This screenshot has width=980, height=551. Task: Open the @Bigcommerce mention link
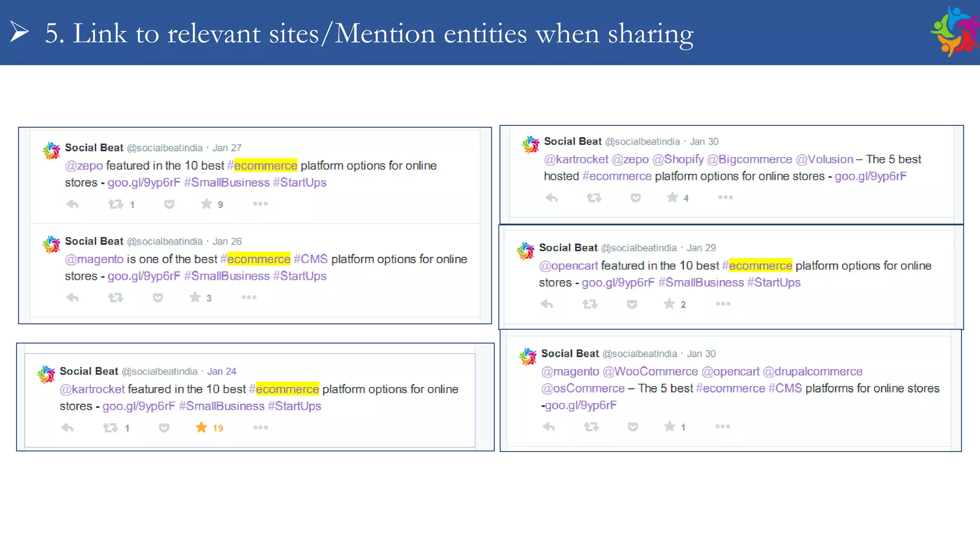749,160
